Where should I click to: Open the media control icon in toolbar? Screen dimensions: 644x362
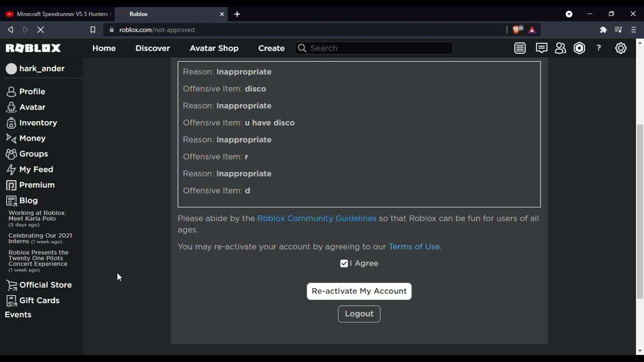618,30
